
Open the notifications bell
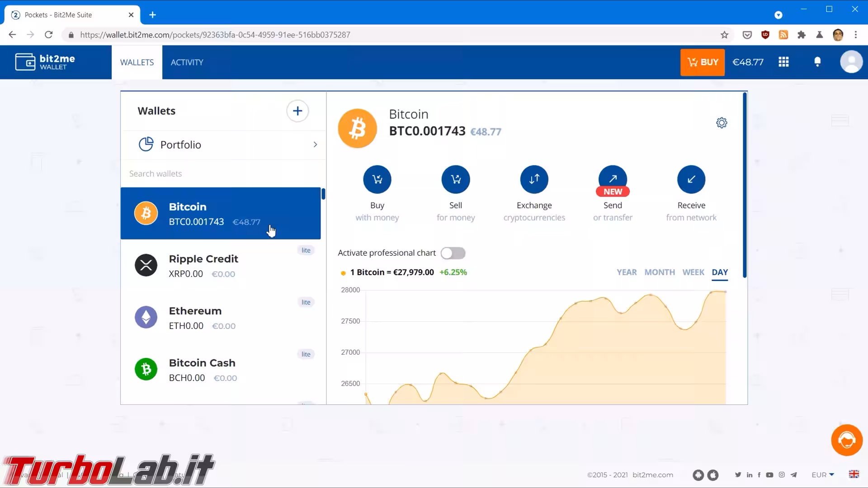pos(817,62)
